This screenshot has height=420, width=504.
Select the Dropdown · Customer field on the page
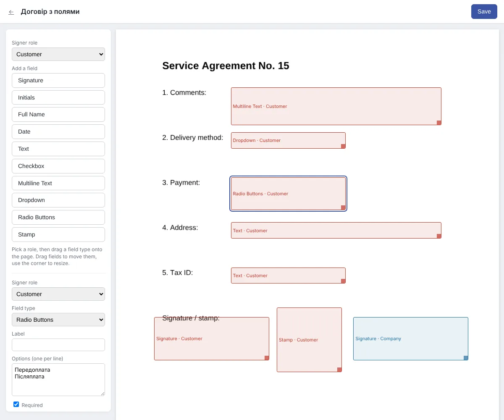click(288, 140)
